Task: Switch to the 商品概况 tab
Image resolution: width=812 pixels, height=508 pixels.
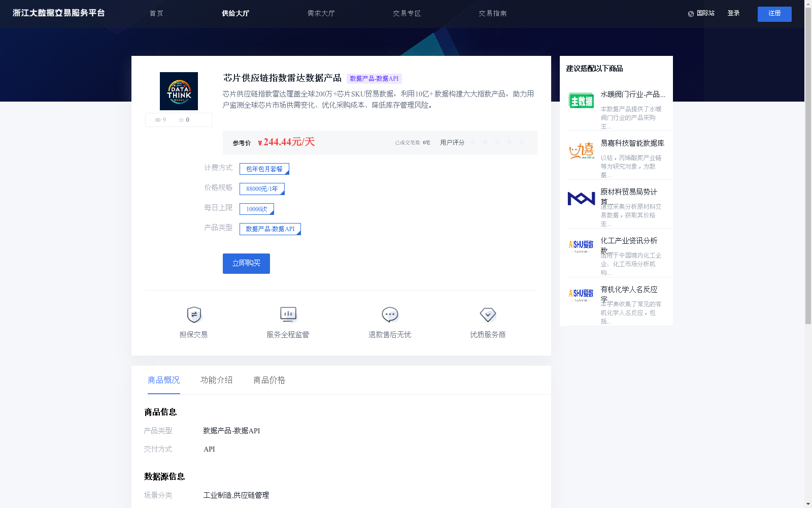Action: (163, 380)
